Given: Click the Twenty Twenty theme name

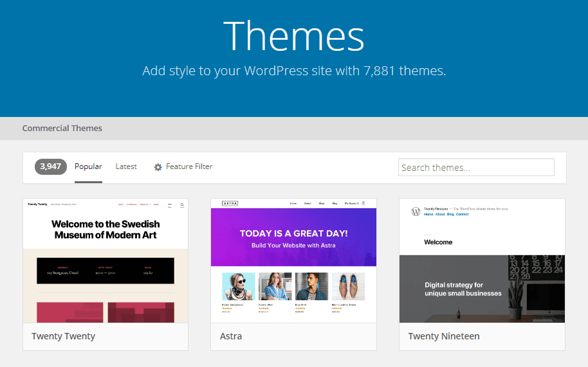Looking at the screenshot, I should point(64,336).
